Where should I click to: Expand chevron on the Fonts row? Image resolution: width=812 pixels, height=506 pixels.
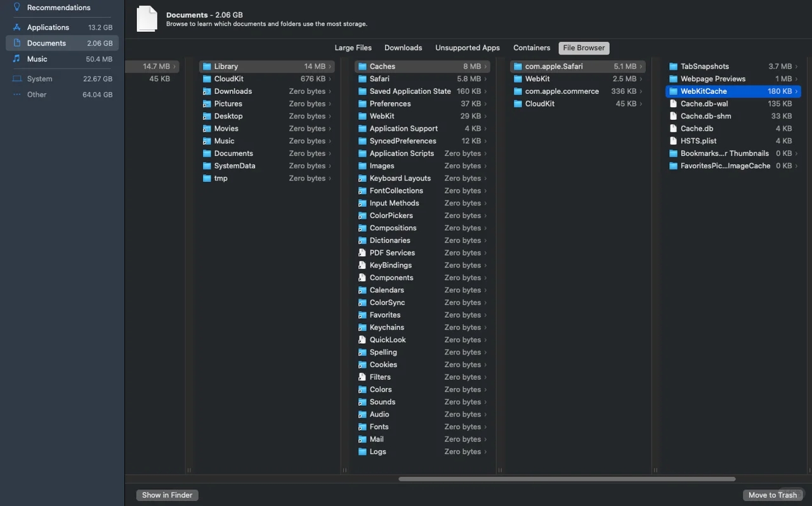click(485, 427)
